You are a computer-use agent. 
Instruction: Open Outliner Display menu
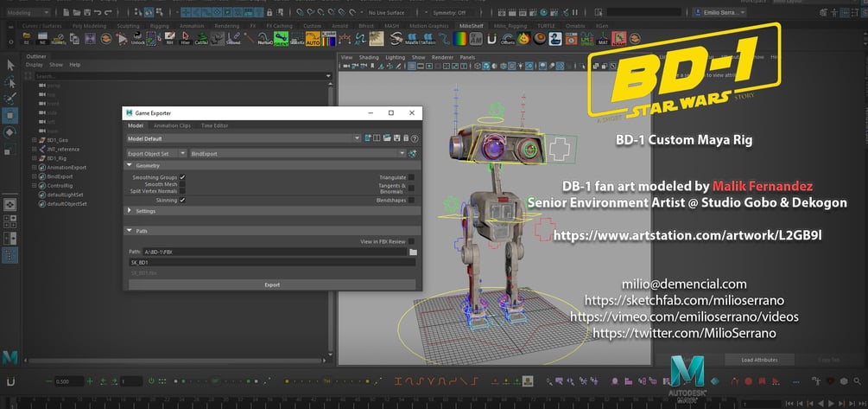point(35,65)
